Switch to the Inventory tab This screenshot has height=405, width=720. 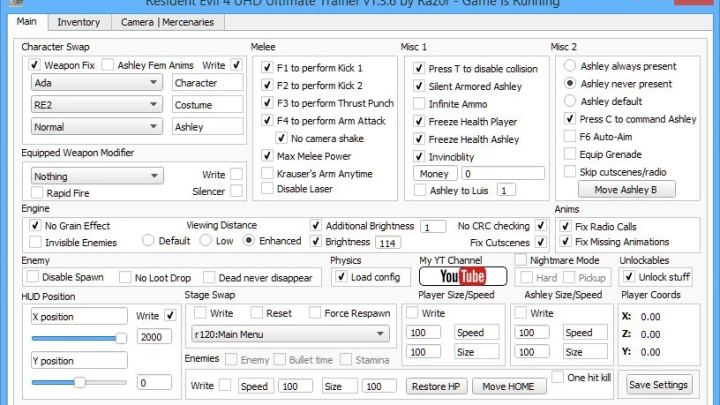click(x=78, y=22)
